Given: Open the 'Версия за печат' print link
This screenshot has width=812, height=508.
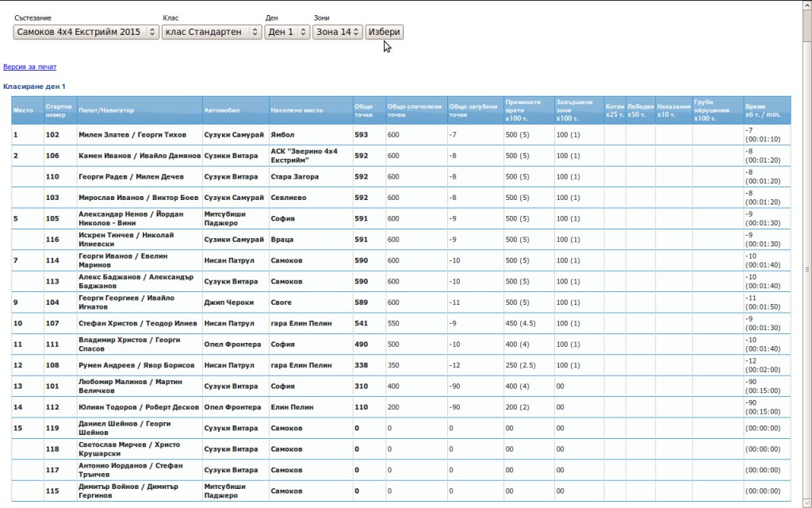Looking at the screenshot, I should 29,67.
